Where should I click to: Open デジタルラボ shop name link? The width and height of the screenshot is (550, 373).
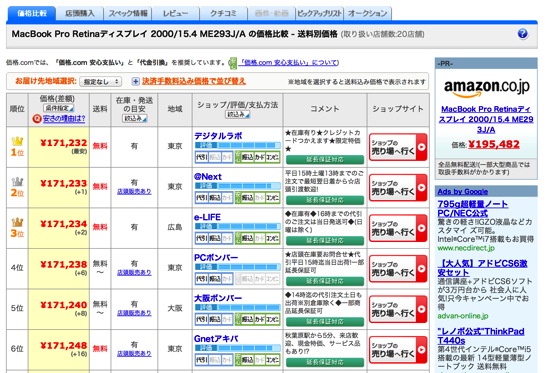[x=218, y=136]
